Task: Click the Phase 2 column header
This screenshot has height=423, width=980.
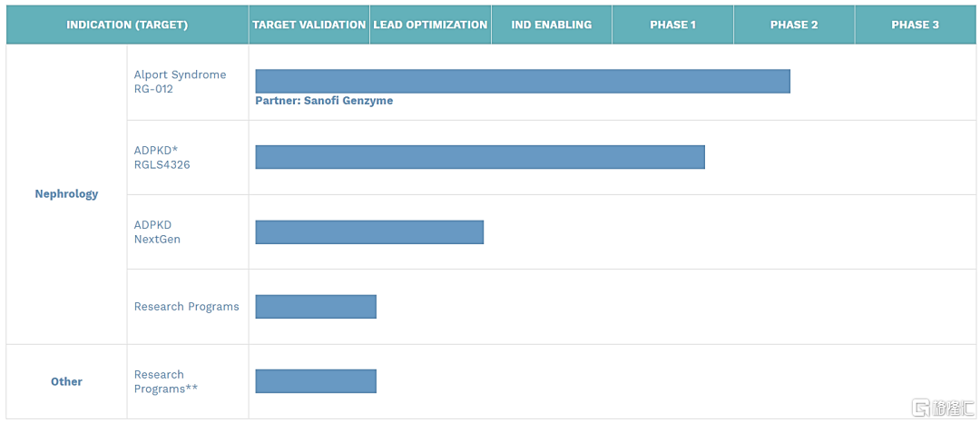Action: [794, 25]
